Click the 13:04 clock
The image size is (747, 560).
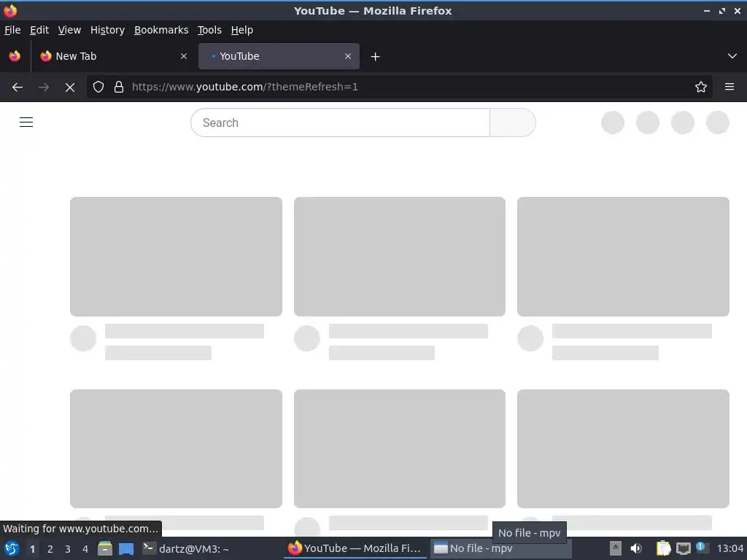[729, 549]
